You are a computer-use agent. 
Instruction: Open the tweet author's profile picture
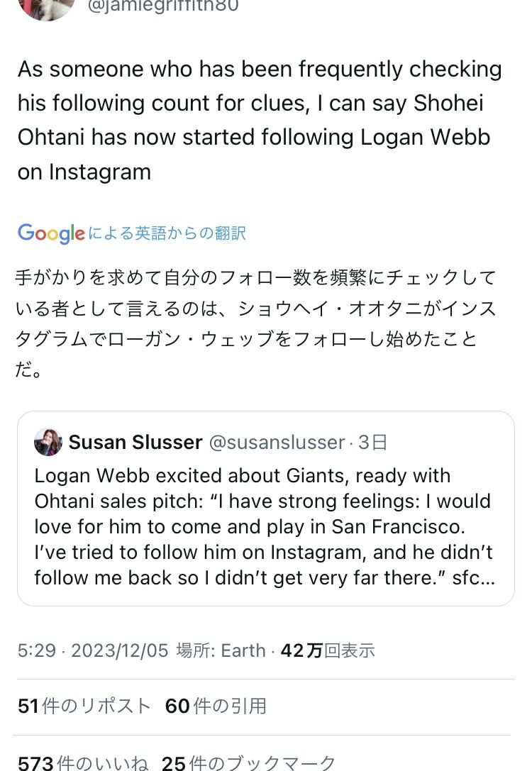(x=46, y=7)
